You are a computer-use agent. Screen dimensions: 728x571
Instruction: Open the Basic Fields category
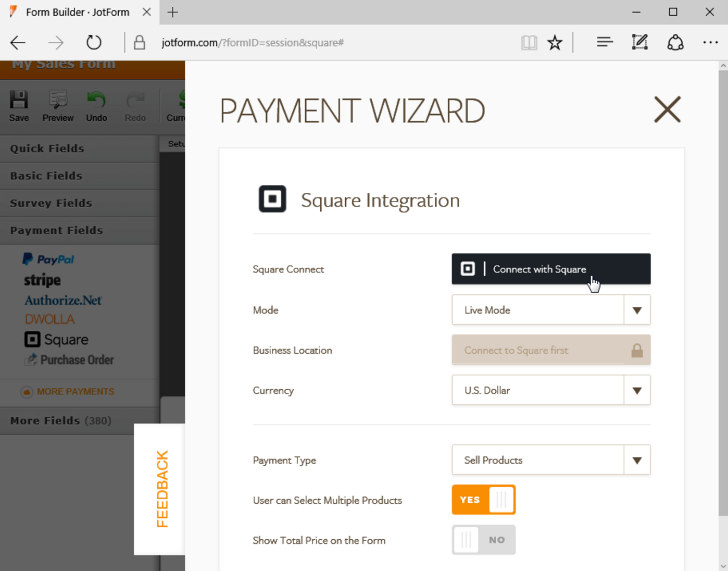point(46,176)
